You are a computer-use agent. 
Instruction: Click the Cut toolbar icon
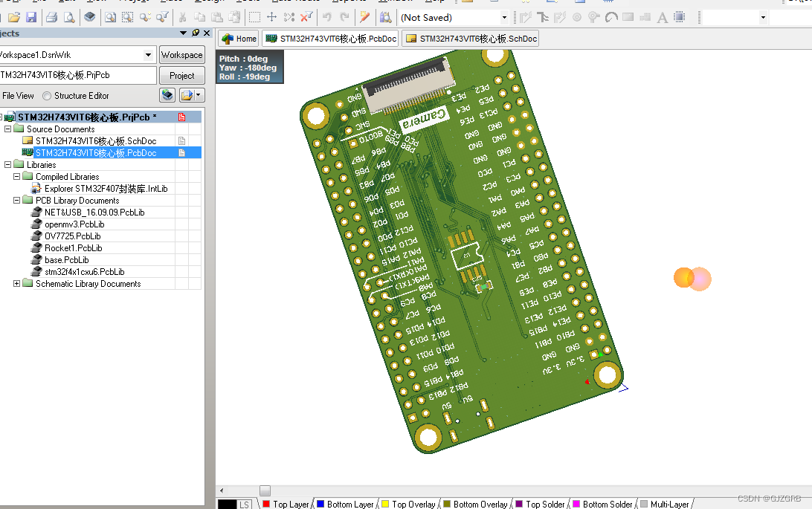click(x=181, y=17)
